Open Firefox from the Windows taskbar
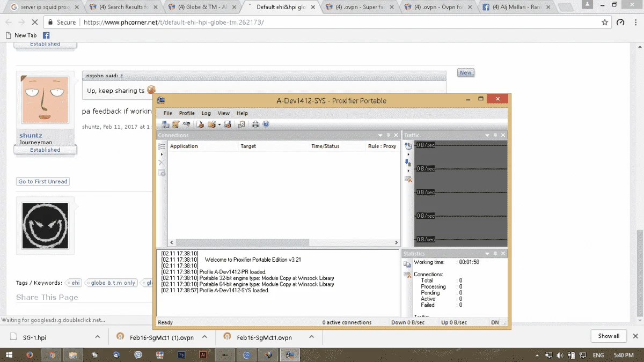The width and height of the screenshot is (644, 362). [x=29, y=354]
